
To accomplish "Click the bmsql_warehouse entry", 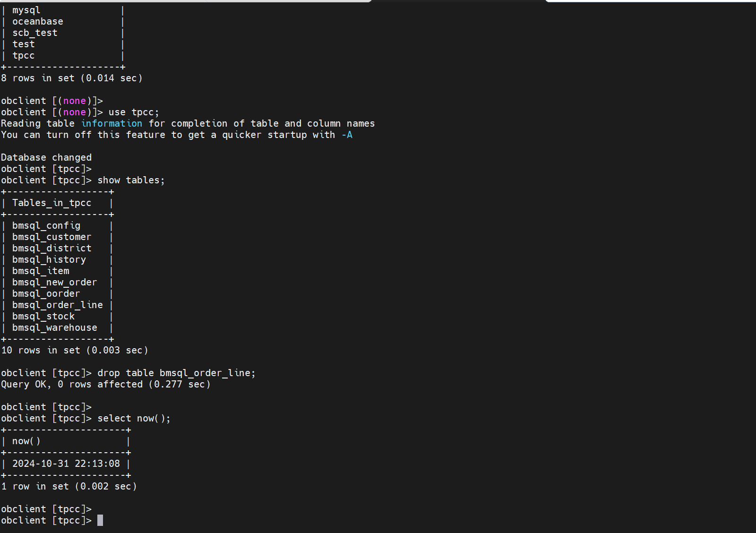I will tap(55, 328).
